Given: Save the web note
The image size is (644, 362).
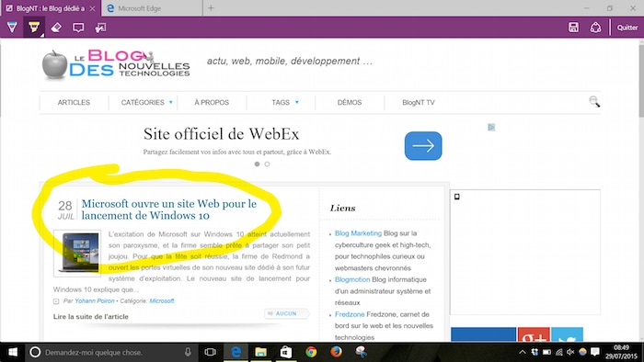Looking at the screenshot, I should point(573,28).
